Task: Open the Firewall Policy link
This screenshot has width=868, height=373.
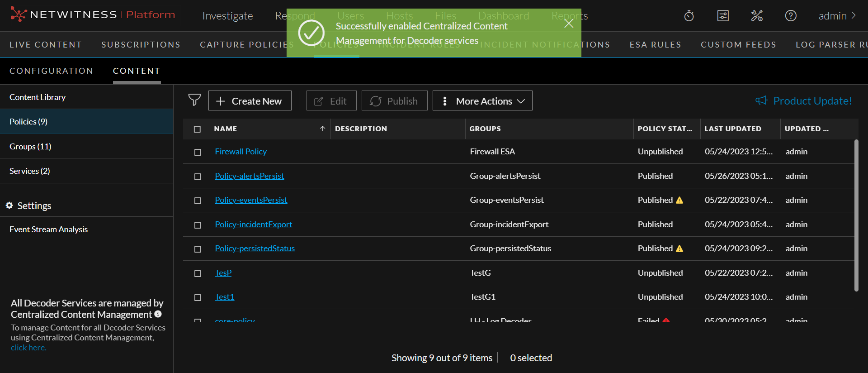Action: [x=241, y=151]
